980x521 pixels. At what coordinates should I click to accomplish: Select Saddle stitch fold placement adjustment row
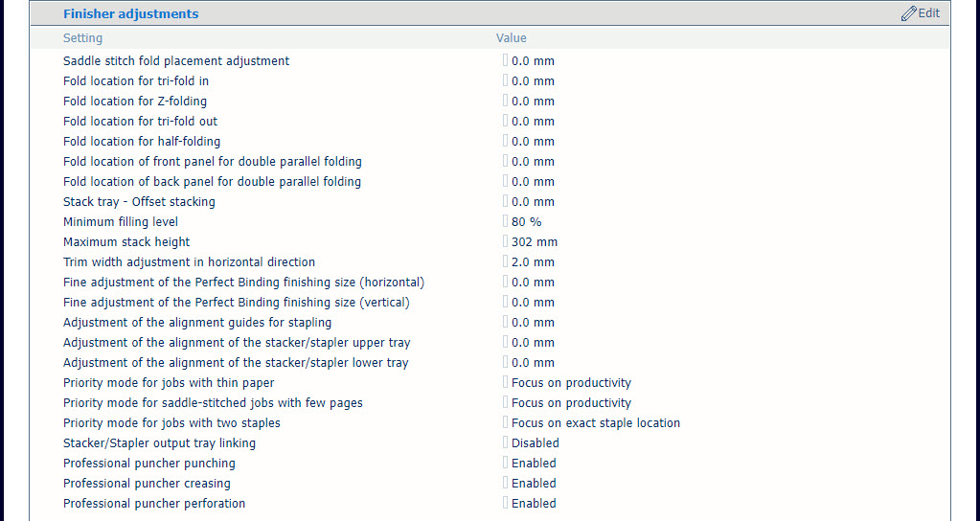[176, 61]
